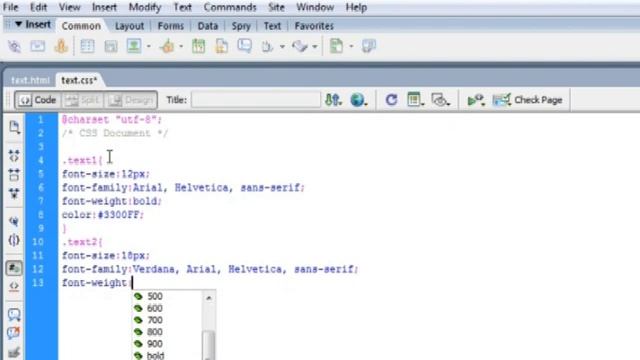Viewport: 640px width, 360px height.
Task: Collapse Selection in coding toolbar
Action: point(14,175)
